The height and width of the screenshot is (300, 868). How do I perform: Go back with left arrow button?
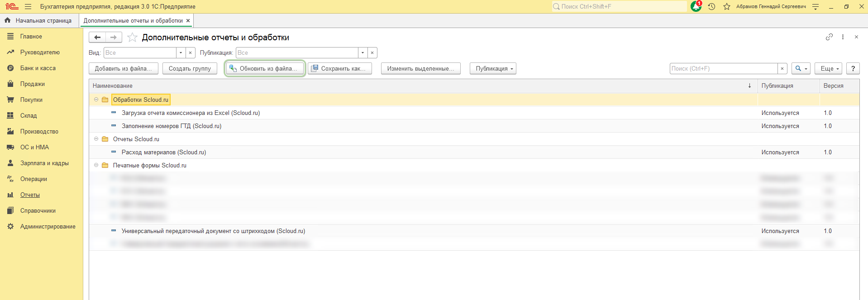click(97, 37)
